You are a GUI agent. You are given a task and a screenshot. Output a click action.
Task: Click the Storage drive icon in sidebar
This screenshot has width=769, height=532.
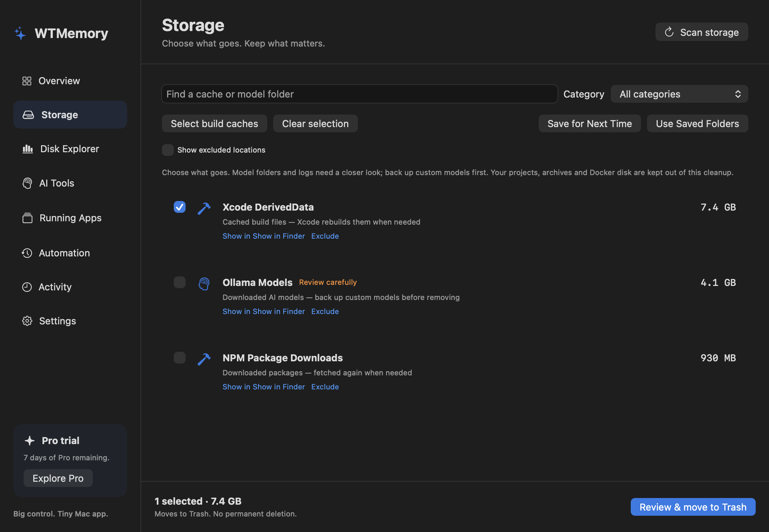coord(28,115)
